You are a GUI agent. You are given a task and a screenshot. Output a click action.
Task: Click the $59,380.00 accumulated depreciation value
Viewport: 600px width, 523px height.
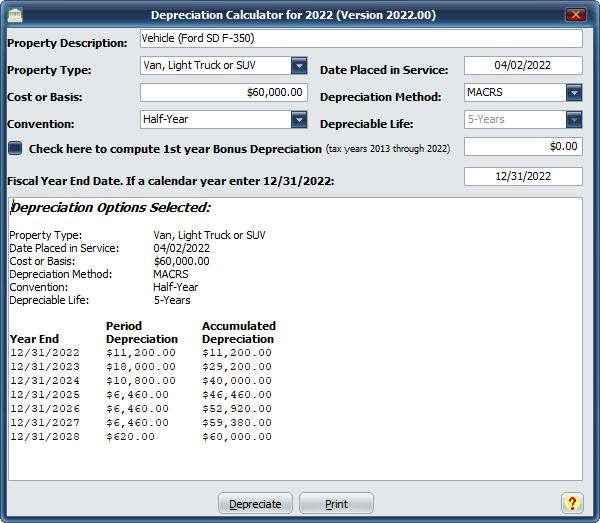click(237, 422)
